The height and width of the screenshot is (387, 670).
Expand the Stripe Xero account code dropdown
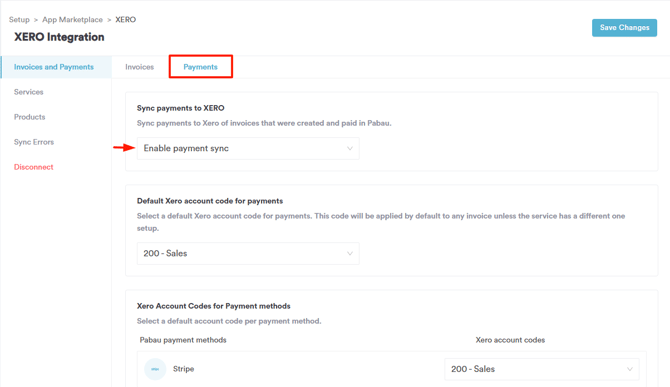tap(542, 369)
